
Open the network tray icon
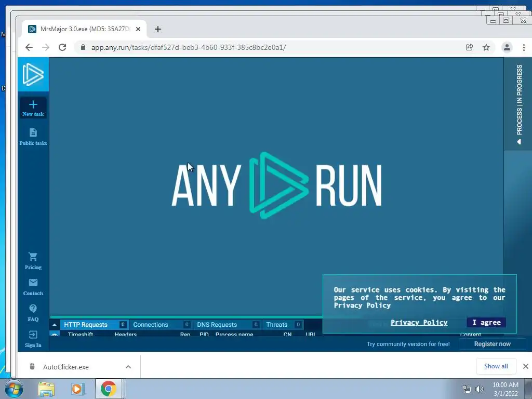(x=467, y=389)
